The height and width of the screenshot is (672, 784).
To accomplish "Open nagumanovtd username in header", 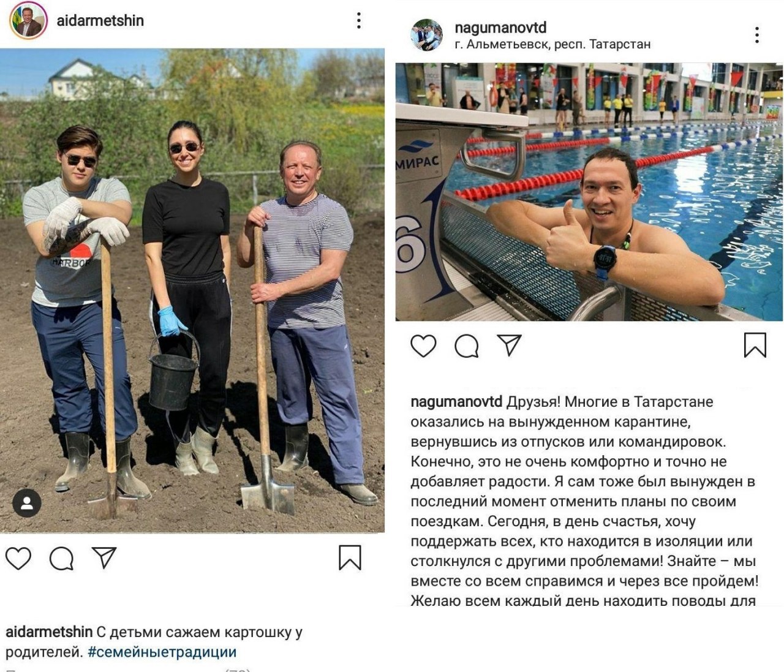I will (501, 28).
